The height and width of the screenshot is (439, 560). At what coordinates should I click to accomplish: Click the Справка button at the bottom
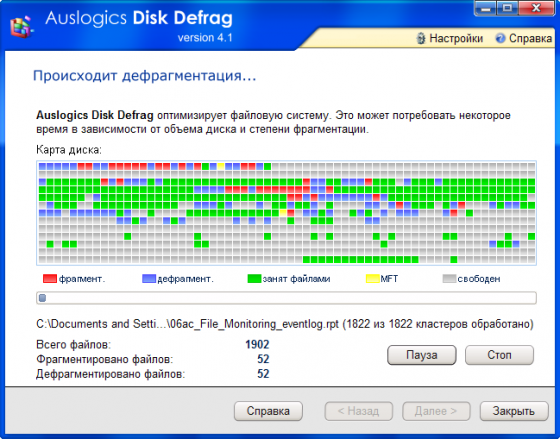click(x=268, y=411)
